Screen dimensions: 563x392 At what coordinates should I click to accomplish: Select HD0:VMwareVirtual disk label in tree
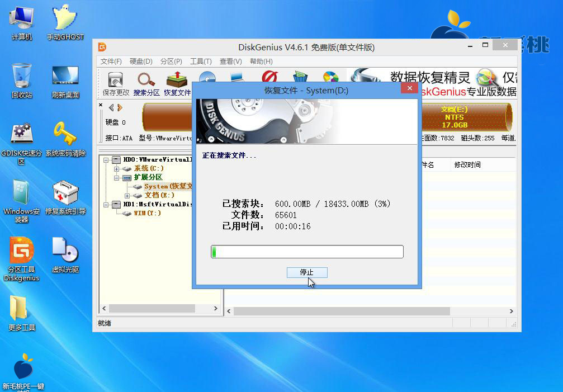tap(158, 160)
